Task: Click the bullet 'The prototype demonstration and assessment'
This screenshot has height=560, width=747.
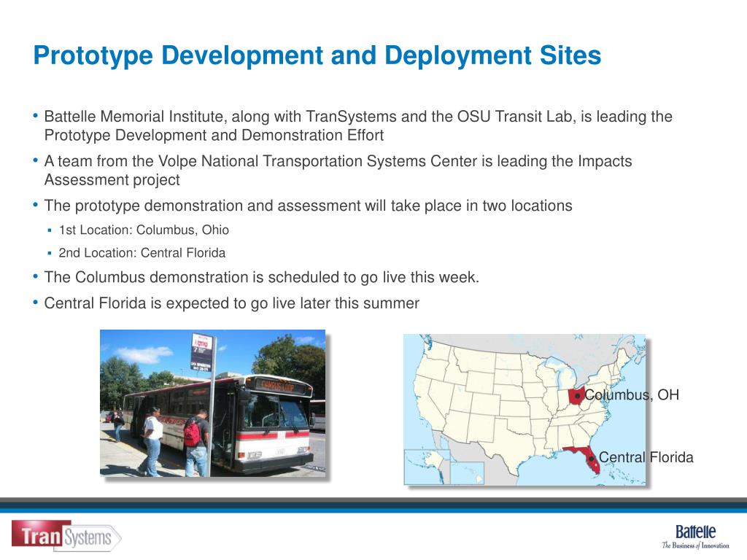Action: pos(308,206)
